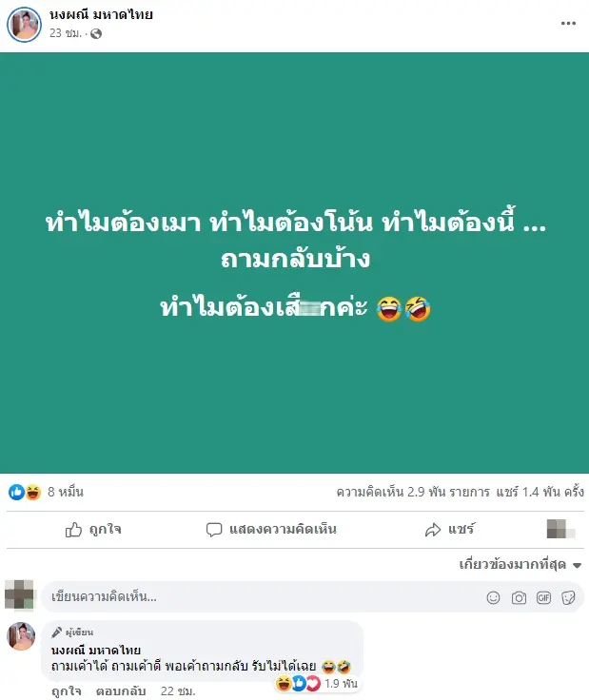This screenshot has height=700, width=589.
Task: Open the GIF picker in comment box
Action: 543,598
